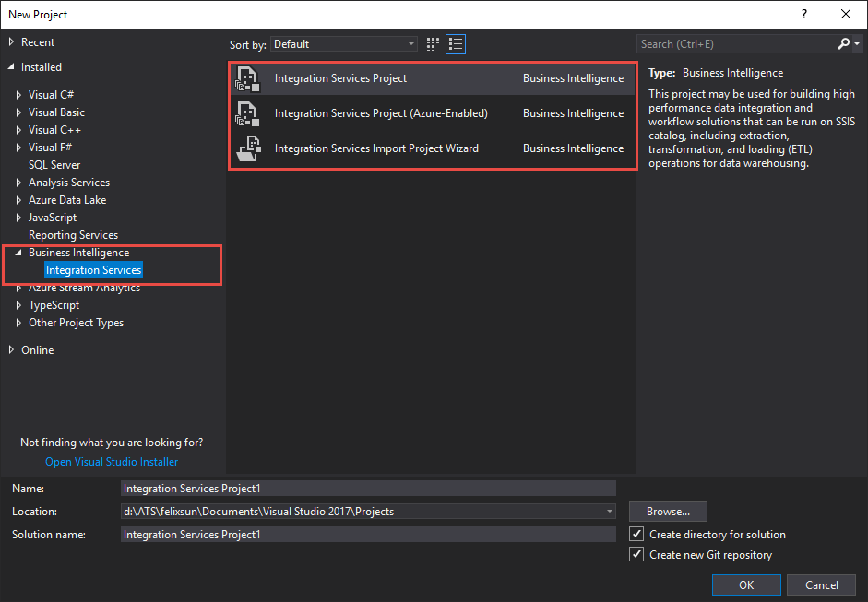
Task: Toggle Create new Git repository checkbox
Action: click(x=636, y=554)
